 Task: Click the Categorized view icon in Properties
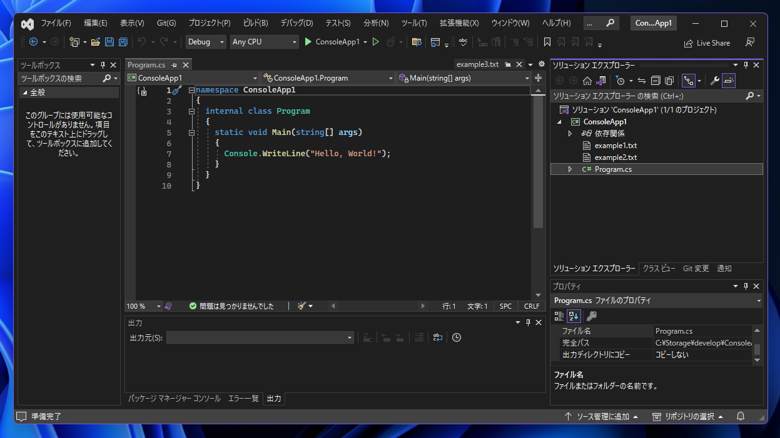559,316
